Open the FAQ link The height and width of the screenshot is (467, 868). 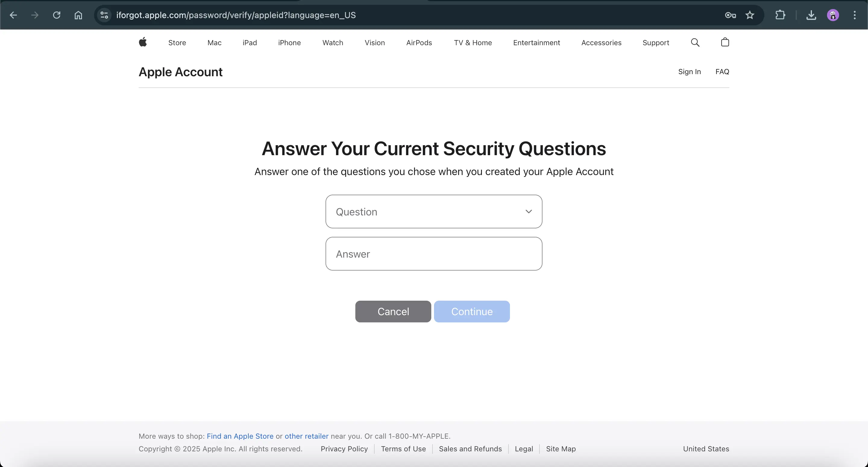(722, 72)
